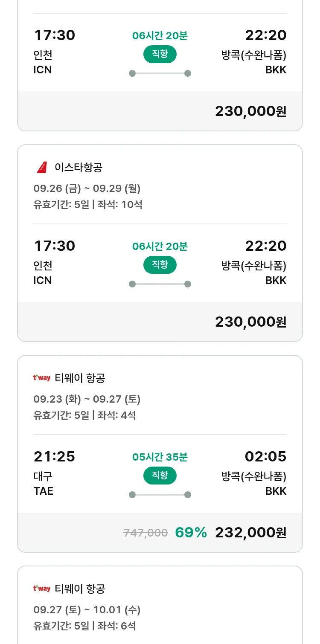Click the 69% discount label
The width and height of the screenshot is (320, 644).
point(191,532)
